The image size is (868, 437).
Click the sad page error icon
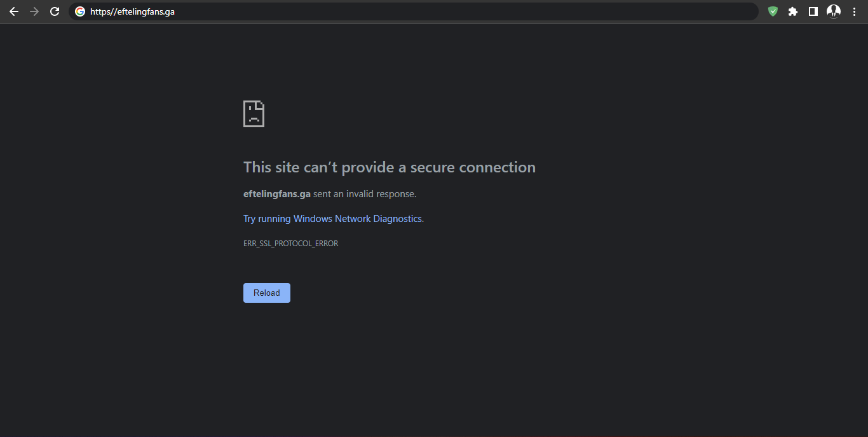(254, 114)
